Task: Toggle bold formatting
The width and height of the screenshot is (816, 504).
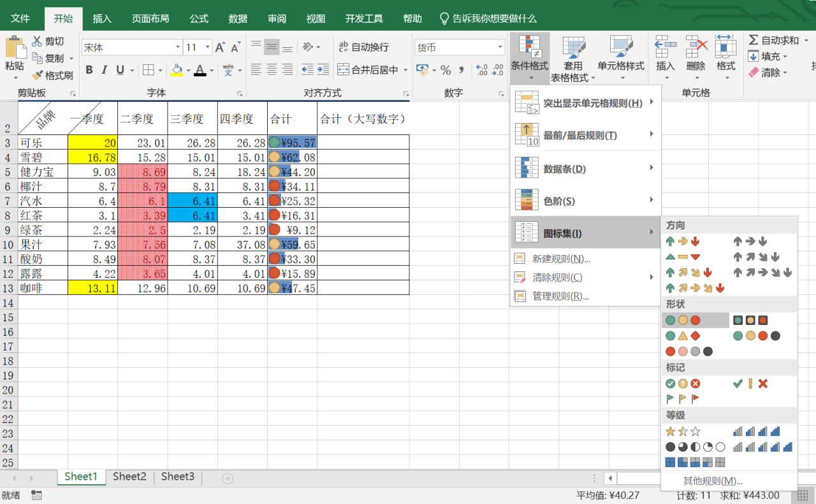Action: (89, 70)
